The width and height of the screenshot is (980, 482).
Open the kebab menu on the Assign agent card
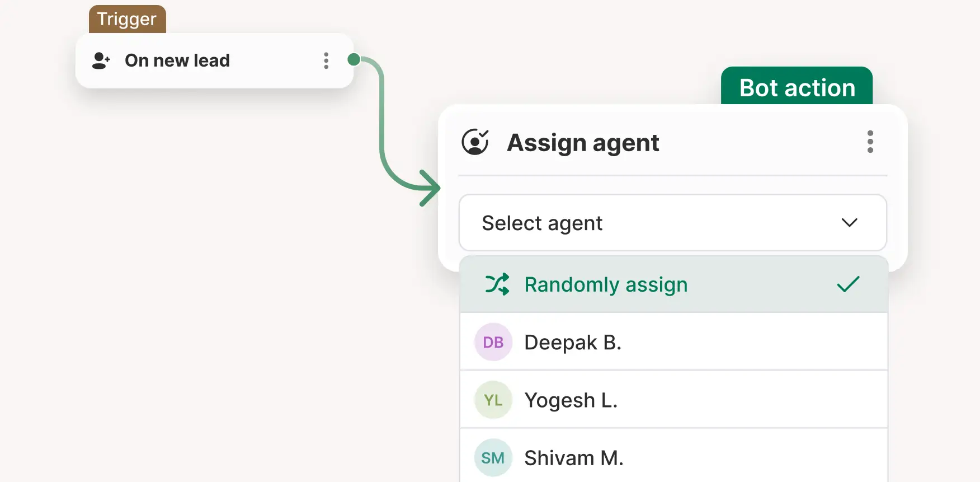870,142
